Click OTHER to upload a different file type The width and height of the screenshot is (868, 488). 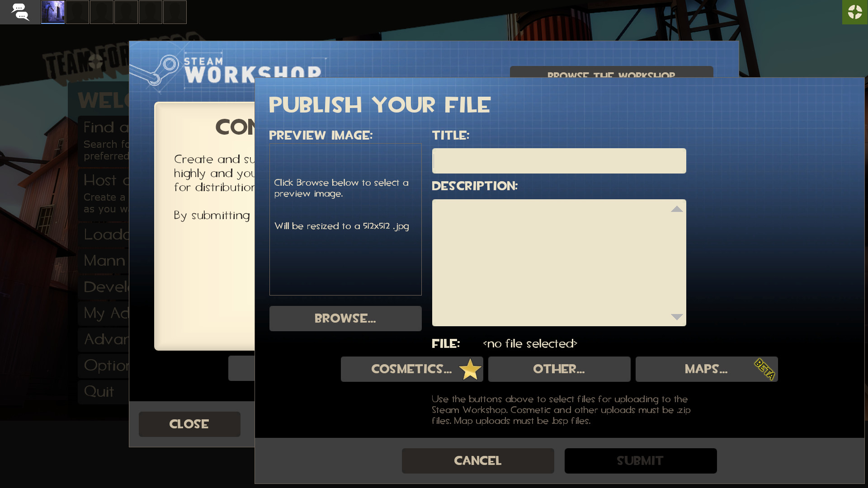[559, 369]
